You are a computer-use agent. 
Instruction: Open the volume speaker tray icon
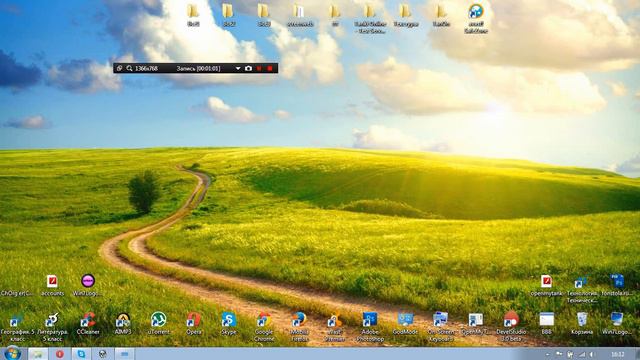click(592, 354)
